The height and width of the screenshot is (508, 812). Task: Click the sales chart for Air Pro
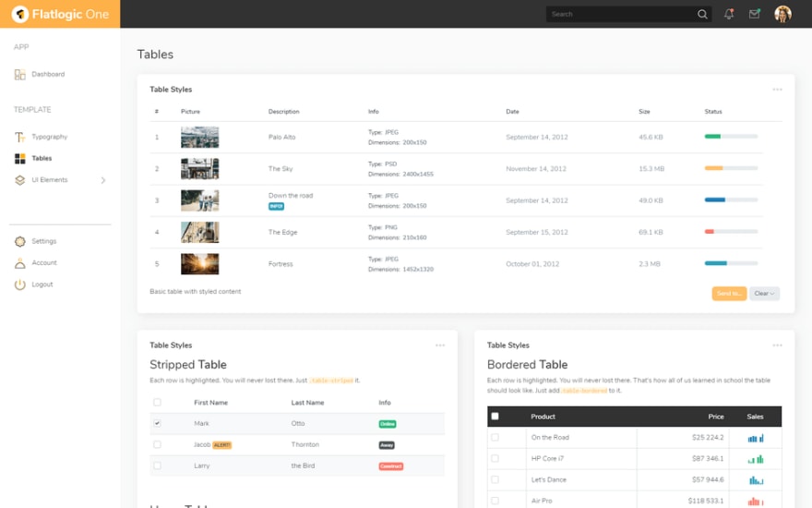756,502
